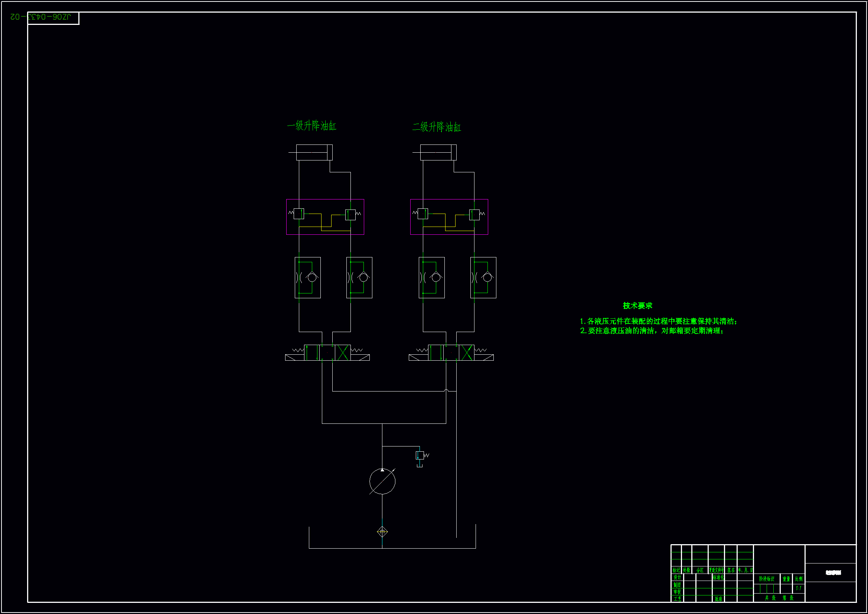Select the second throttle check valve from left

tap(359, 278)
